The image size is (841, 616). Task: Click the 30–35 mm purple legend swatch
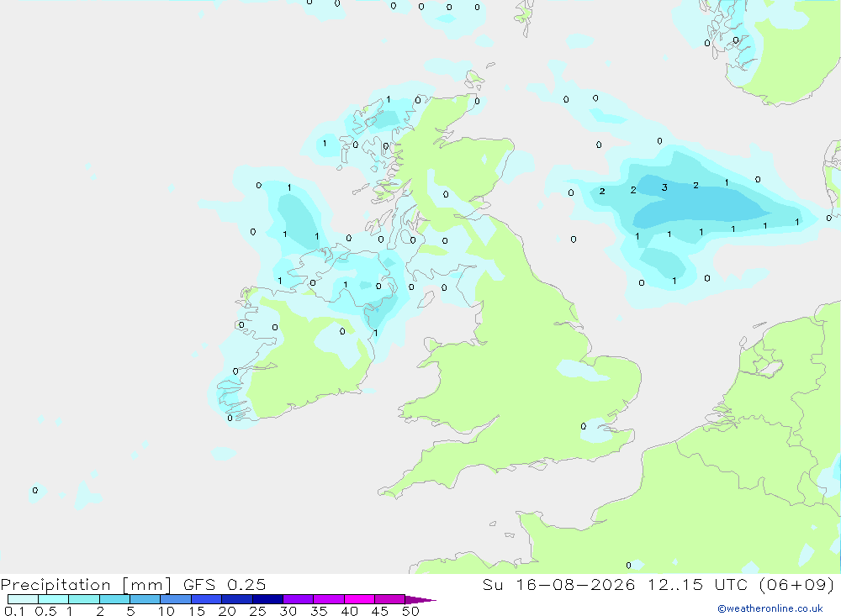click(298, 599)
